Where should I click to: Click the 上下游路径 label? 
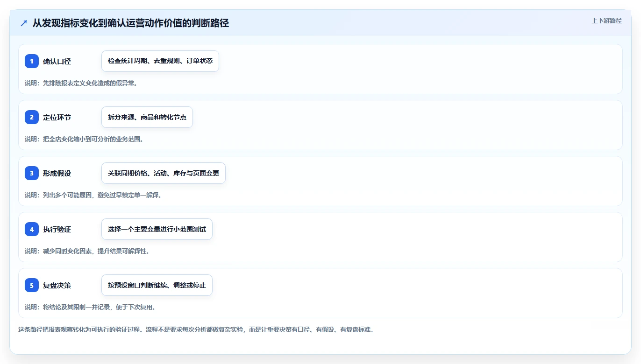pos(606,21)
